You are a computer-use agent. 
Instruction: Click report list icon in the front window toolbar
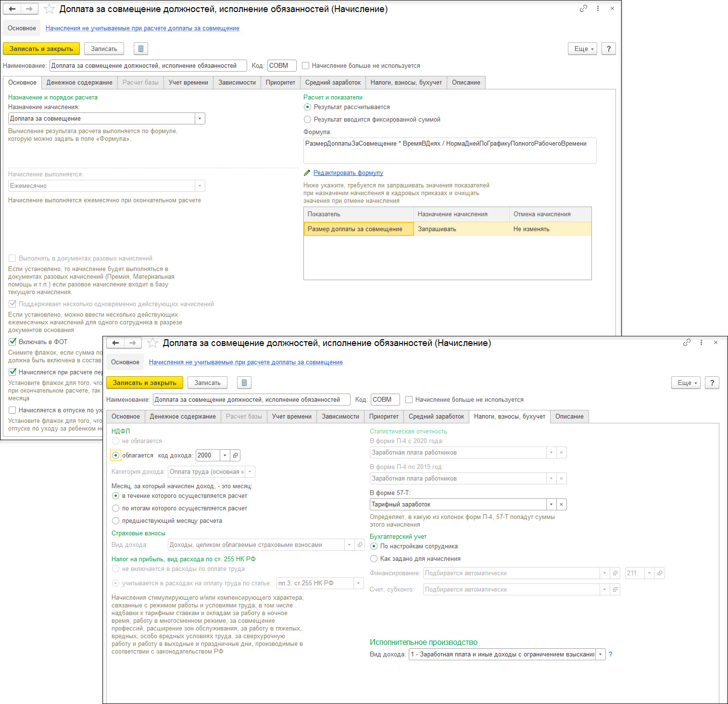point(244,383)
